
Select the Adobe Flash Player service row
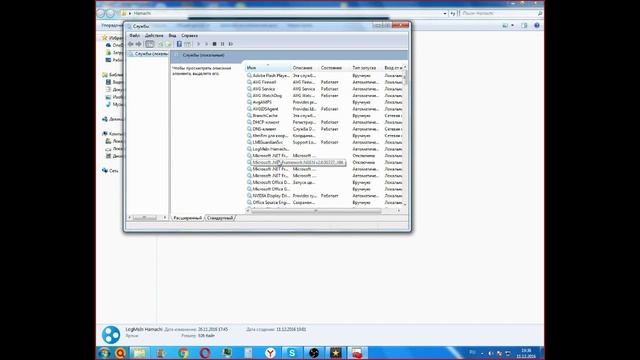(324, 76)
